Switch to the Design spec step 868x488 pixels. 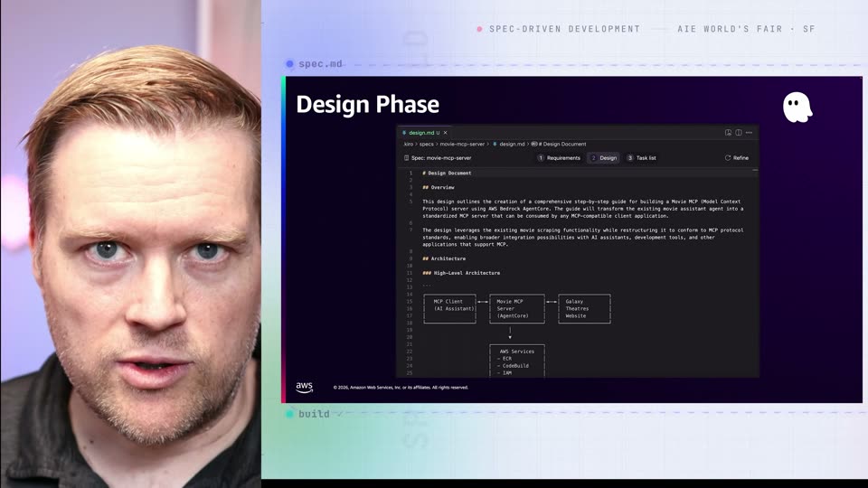603,158
